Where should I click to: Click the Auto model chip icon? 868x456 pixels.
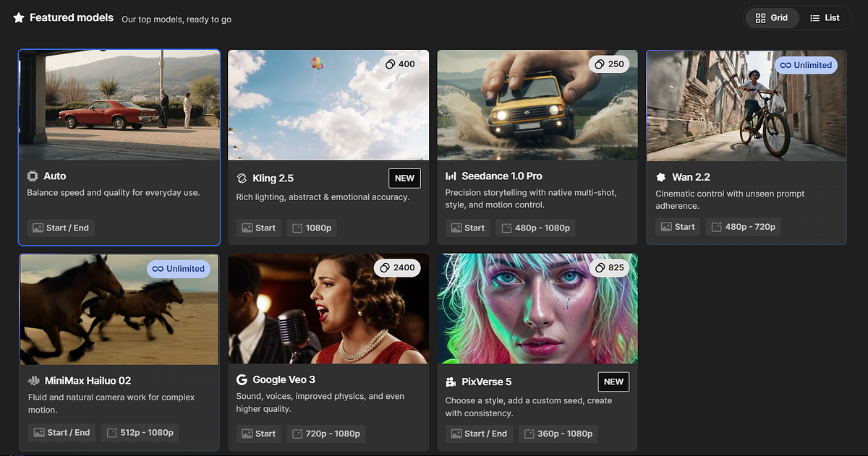(33, 176)
